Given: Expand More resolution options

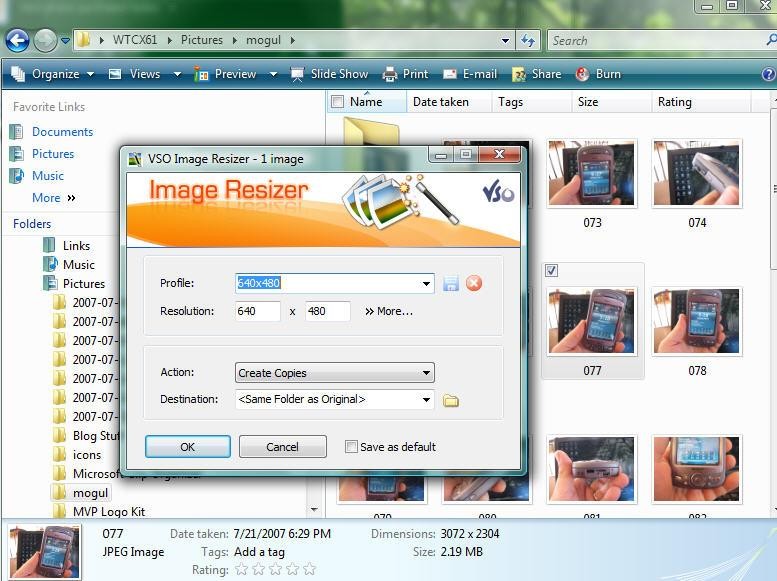Looking at the screenshot, I should 388,311.
